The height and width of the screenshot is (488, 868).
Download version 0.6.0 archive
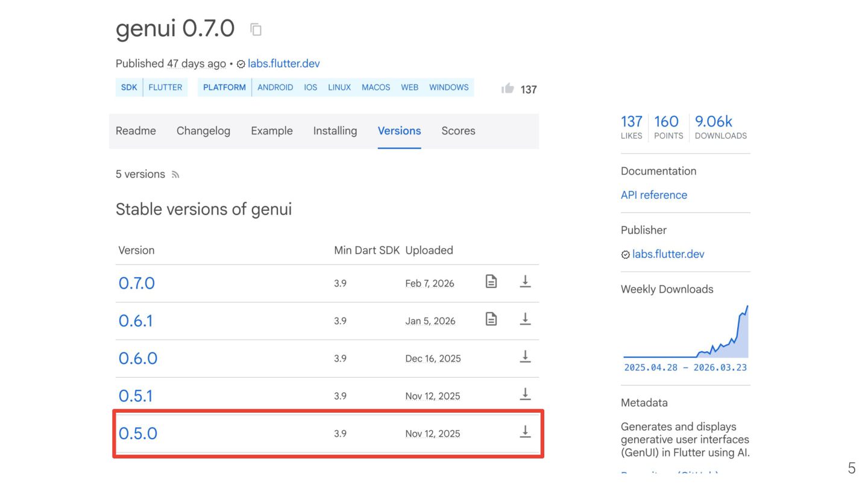(525, 357)
